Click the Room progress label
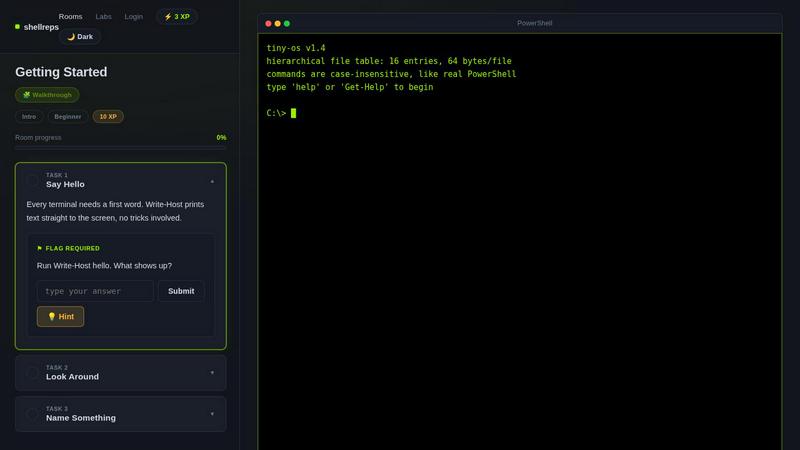800x450 pixels. pos(38,137)
